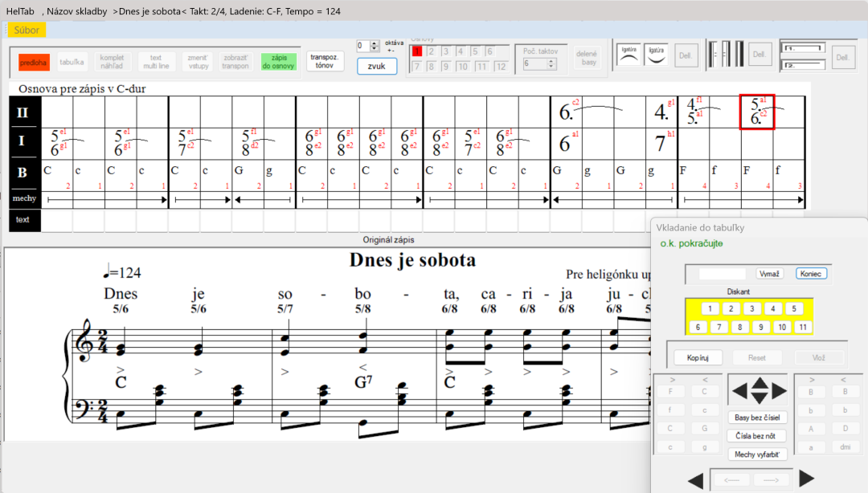Focus the entry field beside Vymaž

(x=722, y=274)
